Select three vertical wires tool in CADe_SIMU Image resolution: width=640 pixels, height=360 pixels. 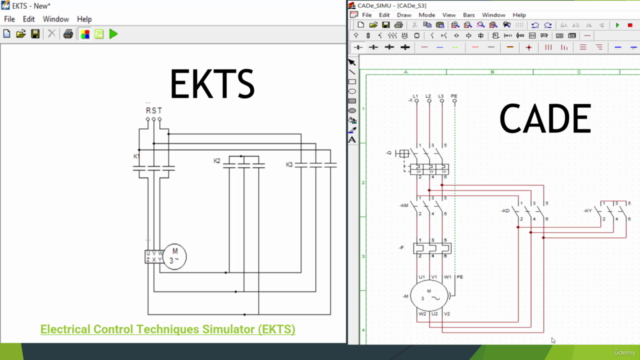[548, 47]
